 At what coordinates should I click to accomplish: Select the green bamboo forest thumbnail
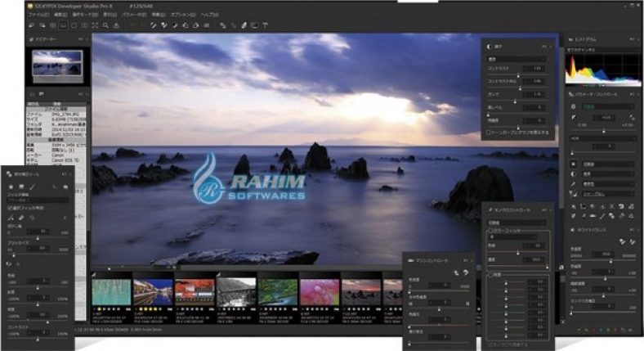[110, 293]
